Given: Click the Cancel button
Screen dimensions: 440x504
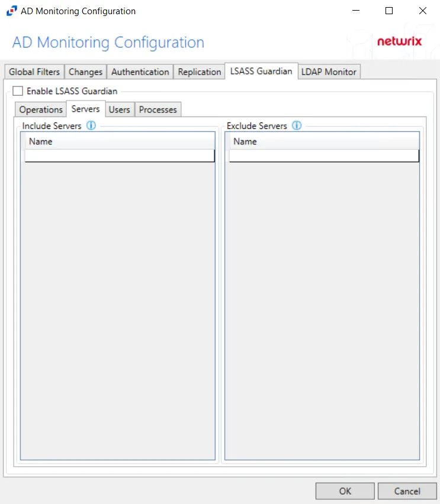Looking at the screenshot, I should pos(407,491).
